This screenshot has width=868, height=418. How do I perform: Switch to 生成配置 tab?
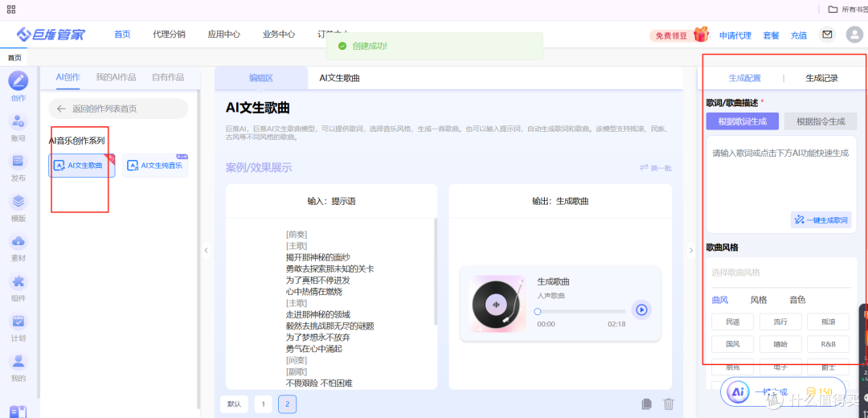pos(744,78)
